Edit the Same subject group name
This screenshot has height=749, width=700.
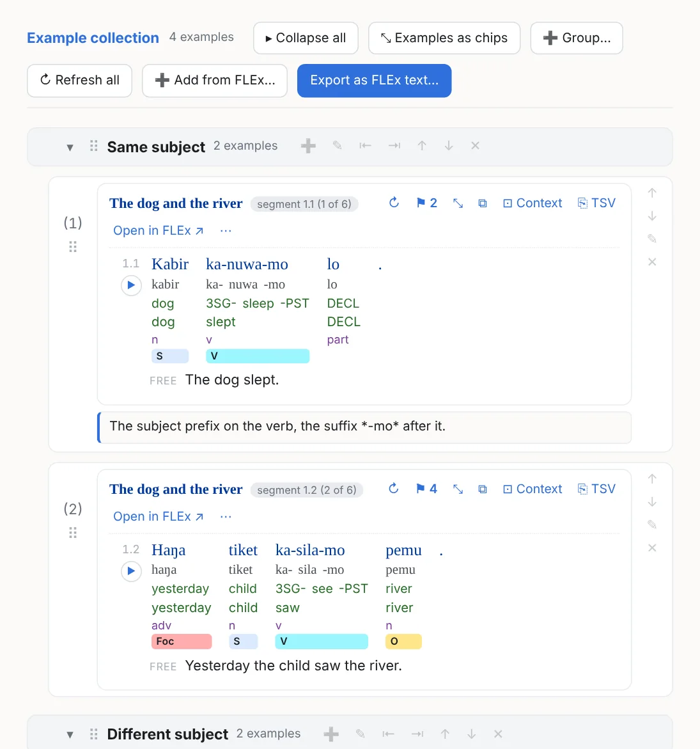[x=337, y=146]
